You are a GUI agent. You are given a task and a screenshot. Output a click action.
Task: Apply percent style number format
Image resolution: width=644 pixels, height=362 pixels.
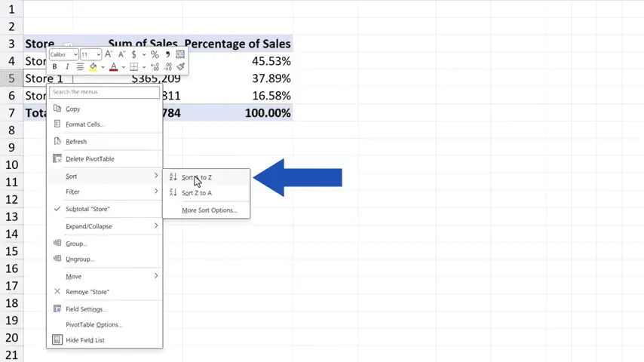pos(155,54)
